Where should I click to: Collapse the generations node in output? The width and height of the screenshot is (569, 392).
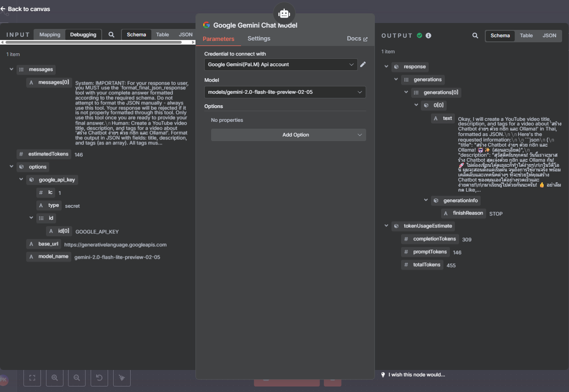[397, 80]
